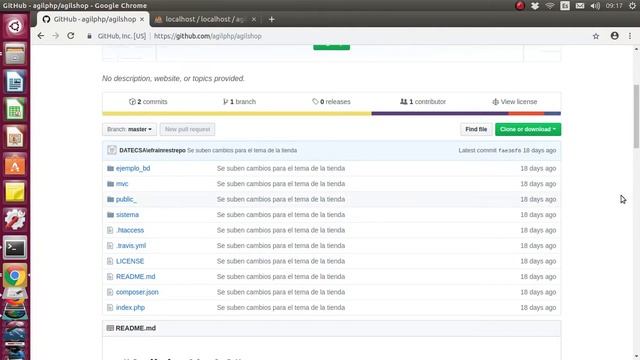
Task: Click the Chrome launcher icon
Action: (15, 276)
